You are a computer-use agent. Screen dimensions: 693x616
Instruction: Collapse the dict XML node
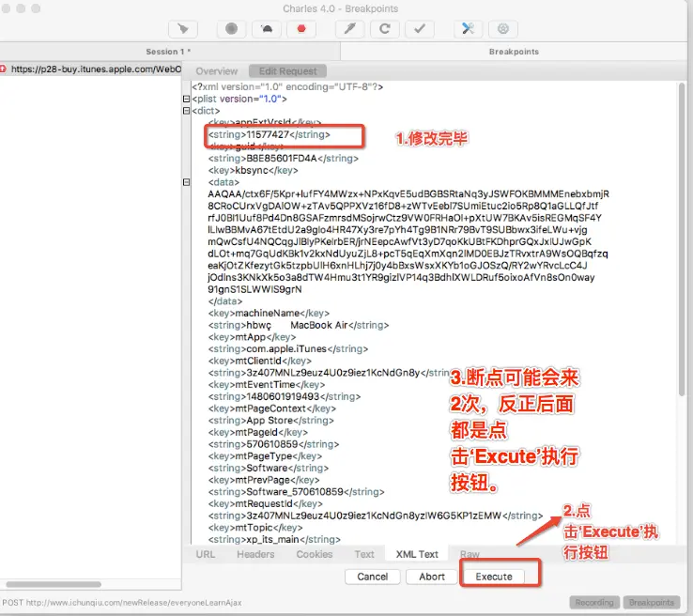(187, 111)
